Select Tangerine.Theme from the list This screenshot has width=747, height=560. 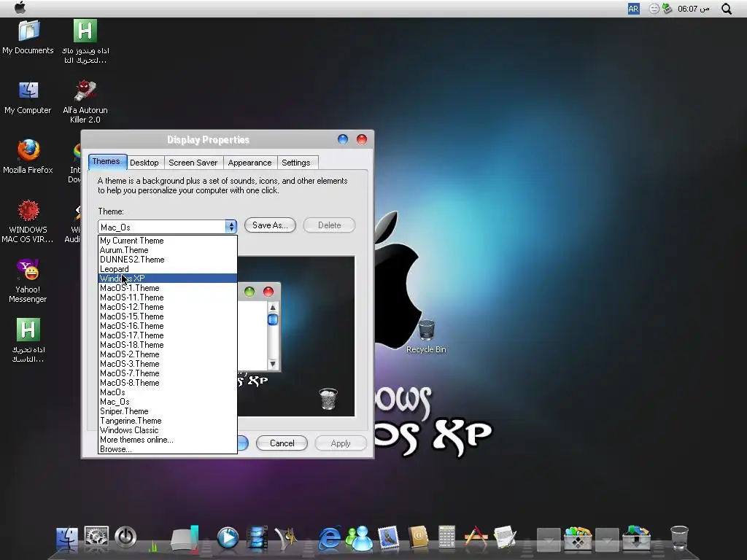[168, 421]
